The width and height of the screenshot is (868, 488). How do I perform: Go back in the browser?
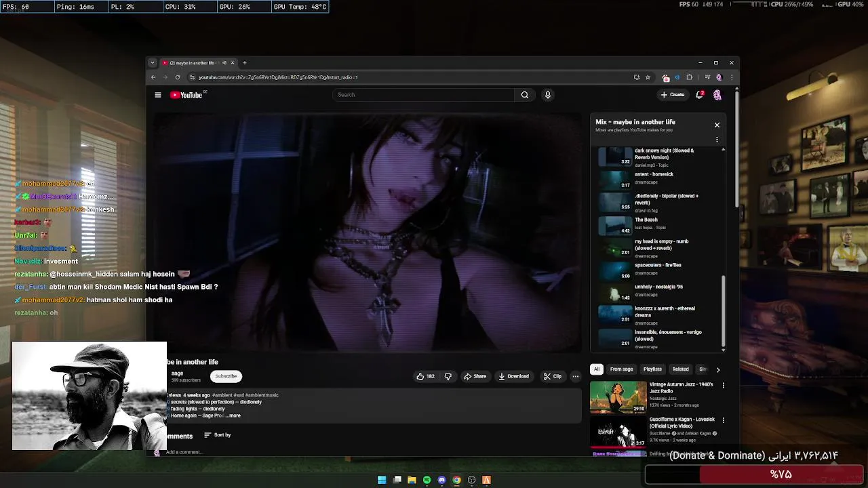(153, 77)
